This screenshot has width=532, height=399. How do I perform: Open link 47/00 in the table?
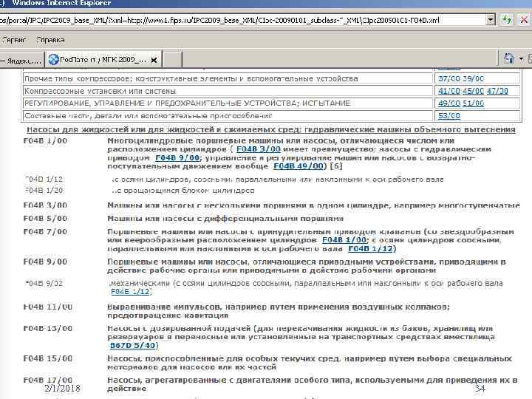point(498,91)
